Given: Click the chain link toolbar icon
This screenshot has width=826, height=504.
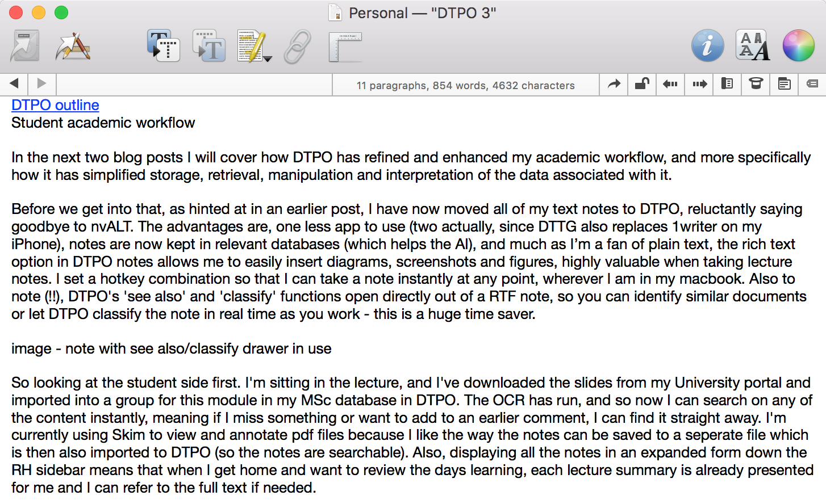Looking at the screenshot, I should (298, 46).
